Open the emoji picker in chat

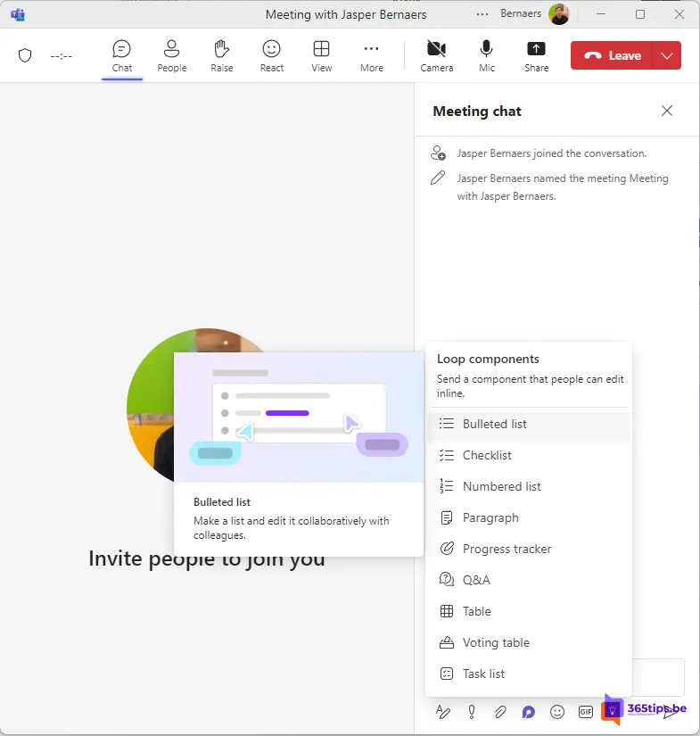(557, 712)
